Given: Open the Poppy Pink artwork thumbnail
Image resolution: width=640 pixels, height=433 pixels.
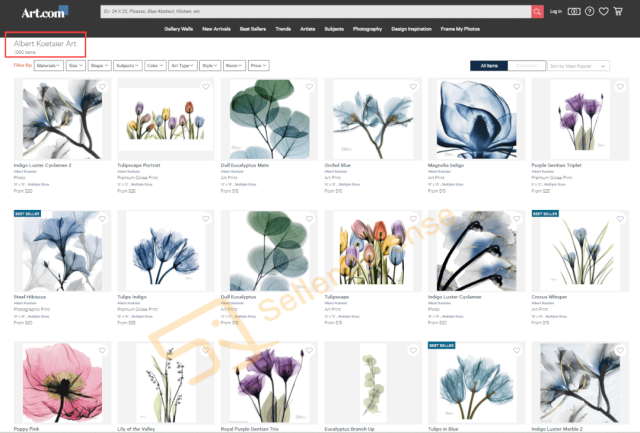Looking at the screenshot, I should tap(62, 383).
